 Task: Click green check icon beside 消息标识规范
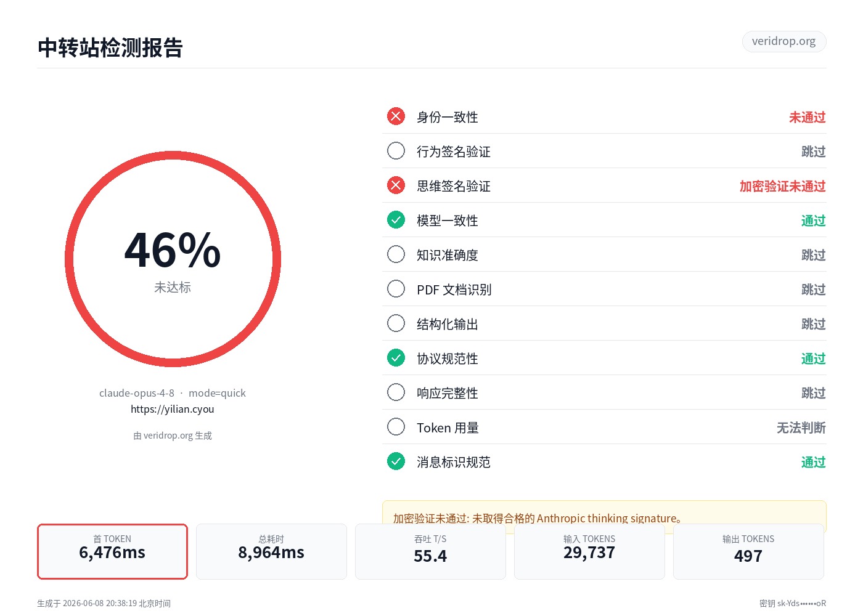coord(396,461)
